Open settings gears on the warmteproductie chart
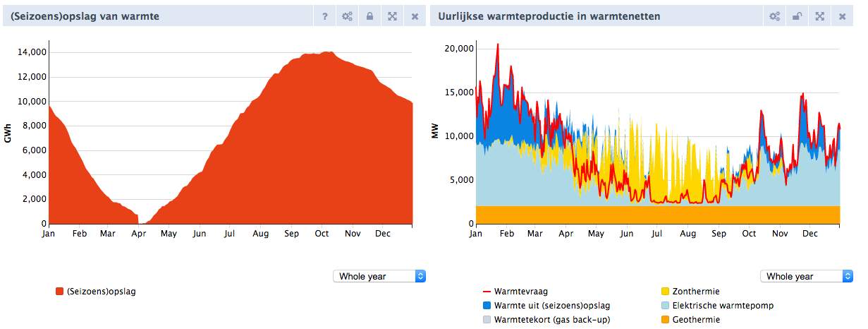 pos(774,16)
